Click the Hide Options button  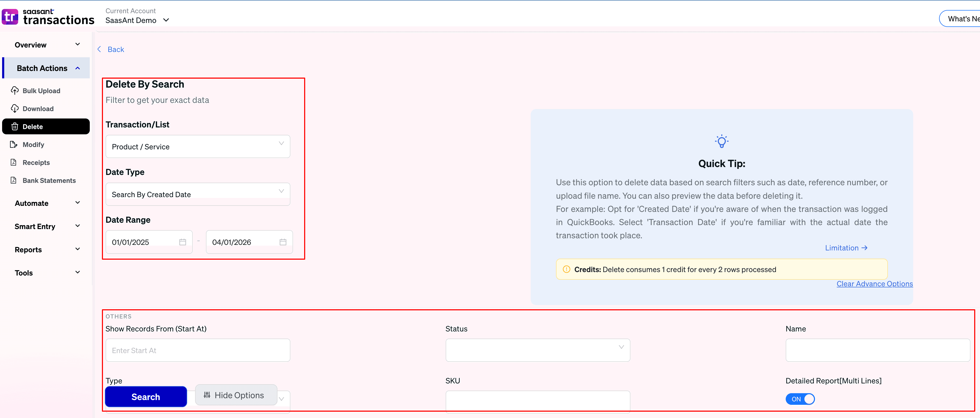236,395
